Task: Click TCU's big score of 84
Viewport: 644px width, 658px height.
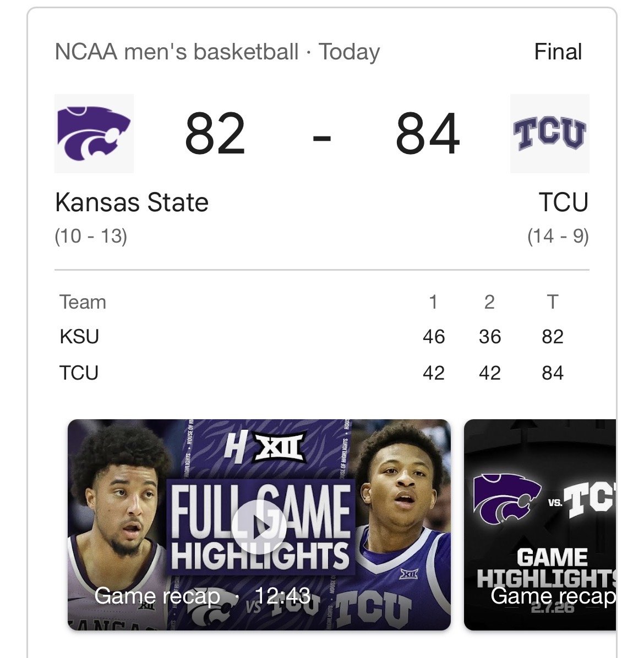Action: pyautogui.click(x=428, y=134)
